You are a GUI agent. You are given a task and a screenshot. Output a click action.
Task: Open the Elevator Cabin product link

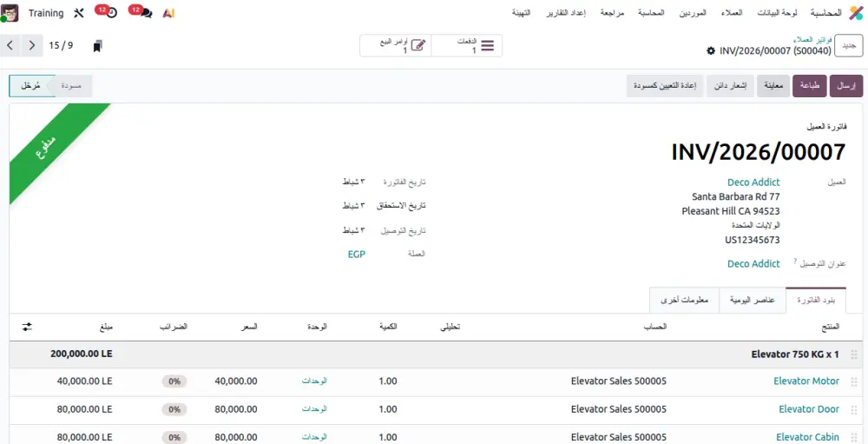pos(807,437)
